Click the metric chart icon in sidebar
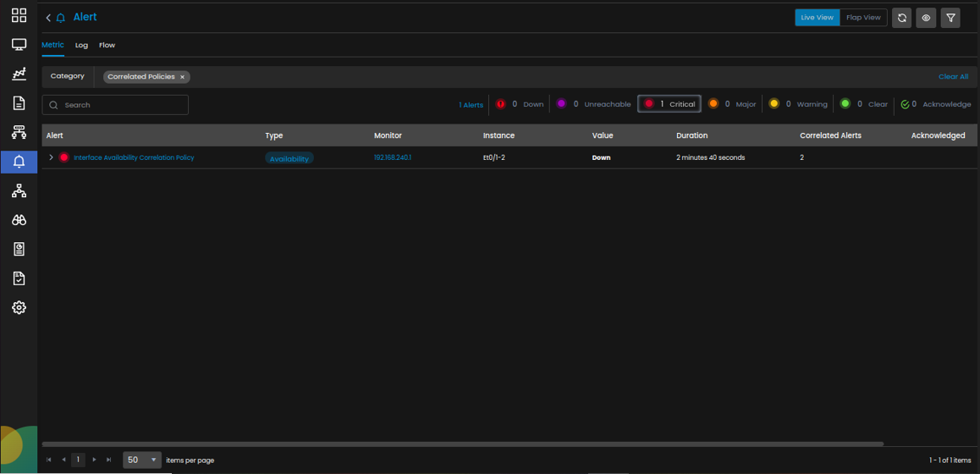The height and width of the screenshot is (474, 980). coord(19,74)
